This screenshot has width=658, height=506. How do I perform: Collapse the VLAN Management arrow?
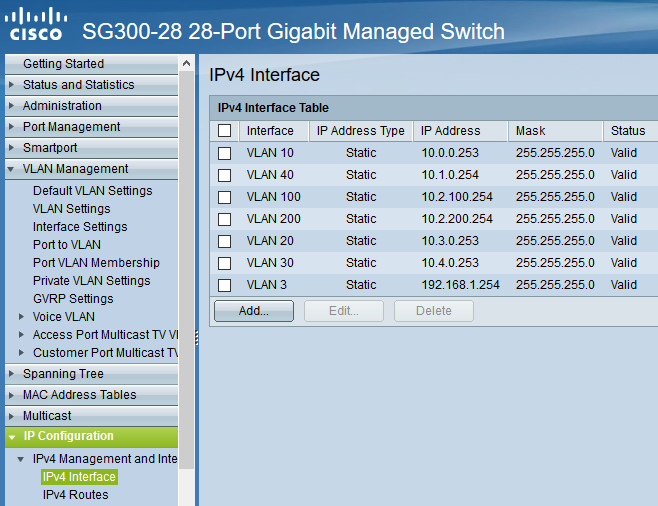pos(11,169)
